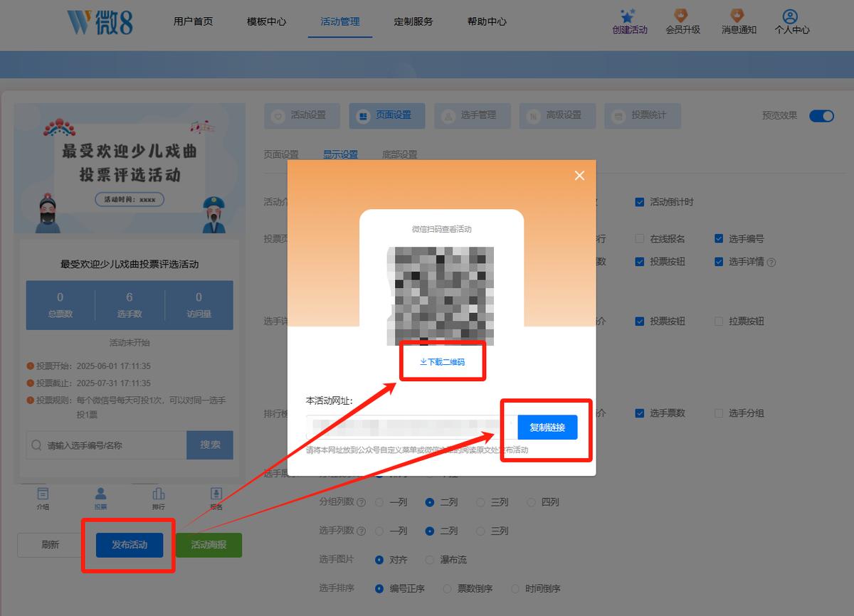Toggle 投票按钮 checkbox beside 选手详情
This screenshot has height=616, width=854.
tap(640, 262)
